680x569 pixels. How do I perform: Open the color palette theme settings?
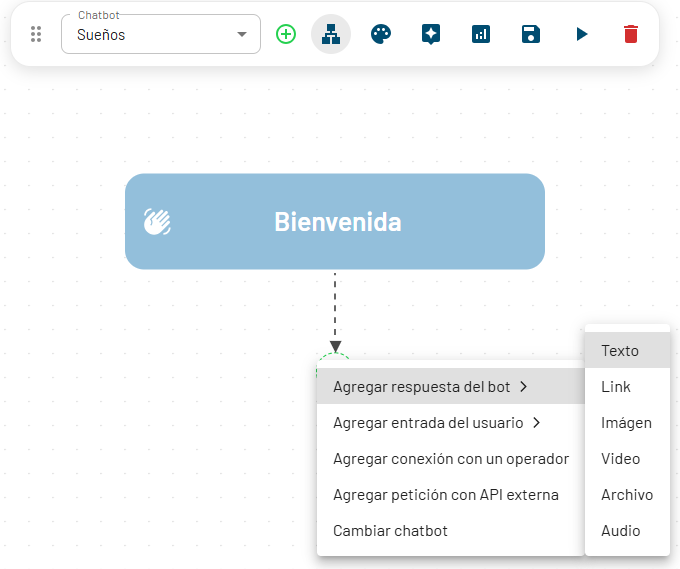pos(381,34)
